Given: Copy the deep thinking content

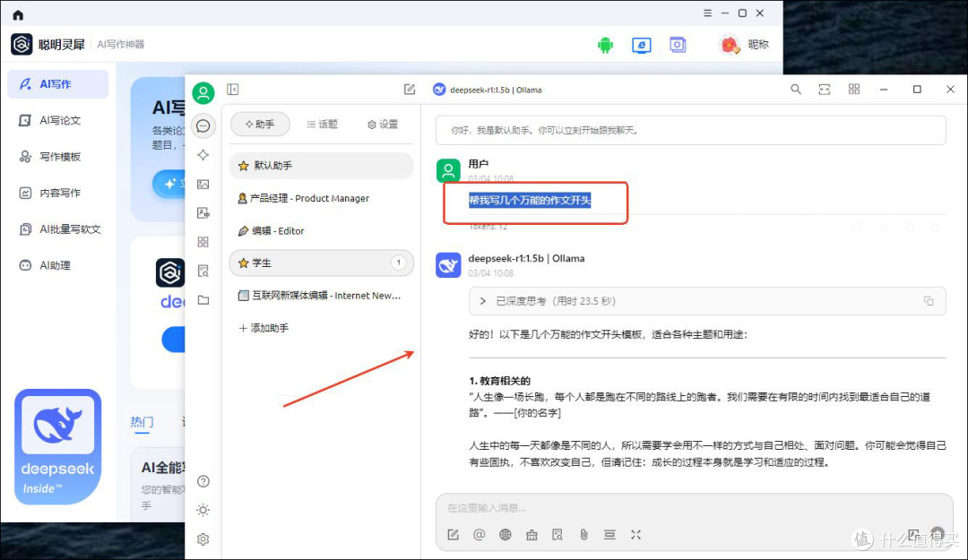Looking at the screenshot, I should (x=929, y=301).
